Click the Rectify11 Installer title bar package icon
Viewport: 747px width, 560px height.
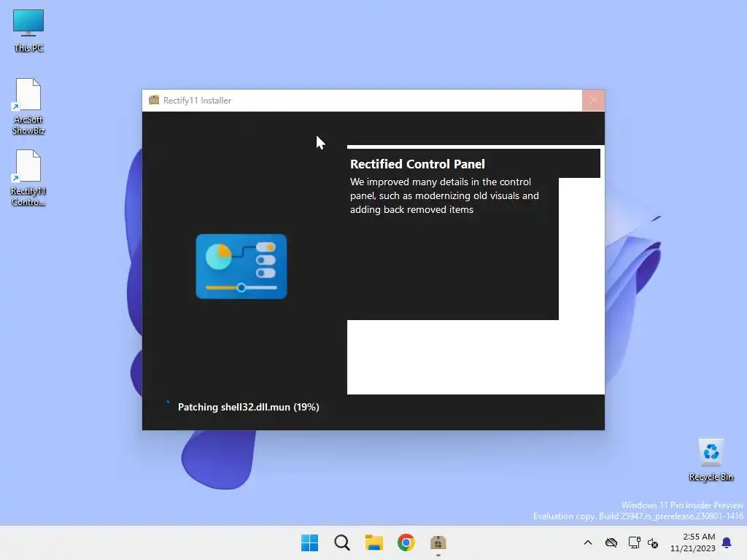click(x=154, y=100)
